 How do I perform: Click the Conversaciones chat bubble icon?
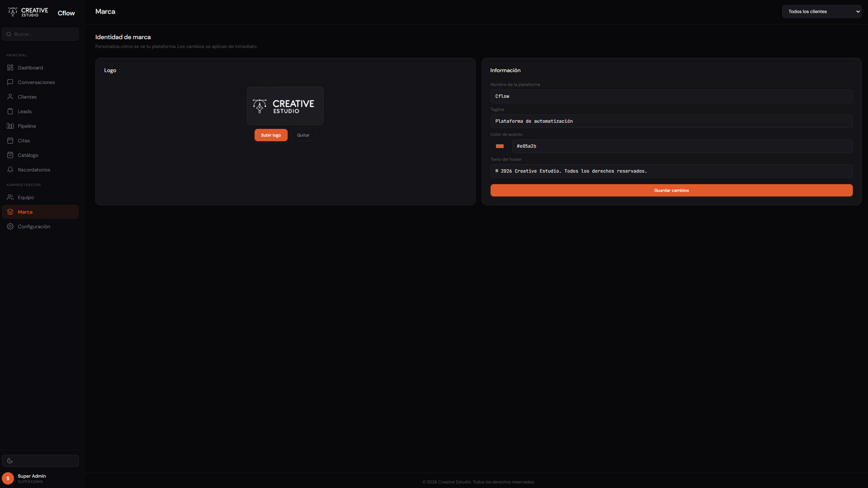[x=10, y=82]
